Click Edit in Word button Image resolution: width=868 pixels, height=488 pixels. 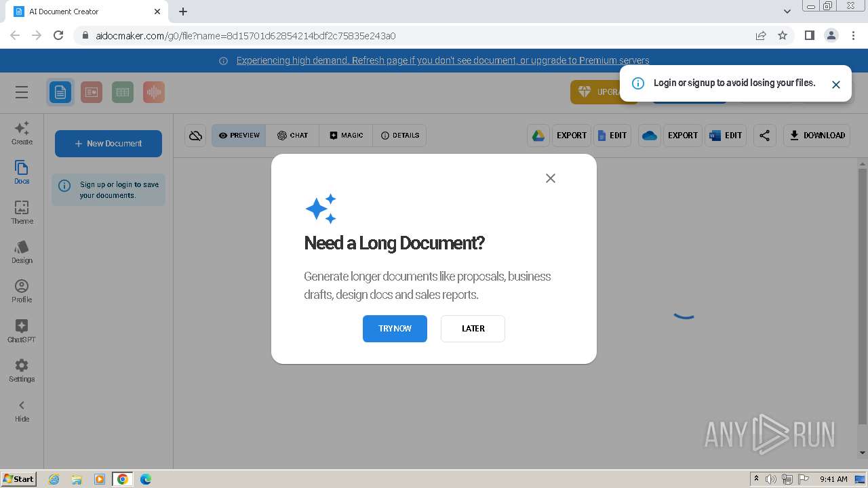tap(726, 136)
